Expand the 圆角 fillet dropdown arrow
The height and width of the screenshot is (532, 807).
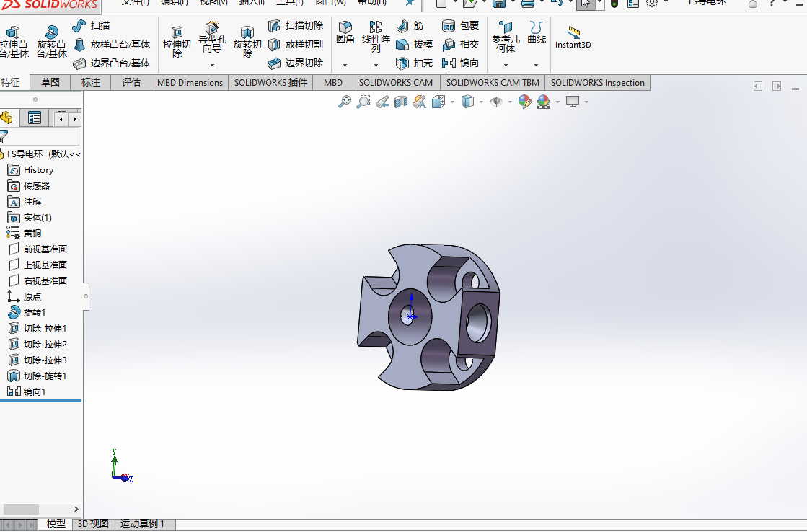pos(345,66)
